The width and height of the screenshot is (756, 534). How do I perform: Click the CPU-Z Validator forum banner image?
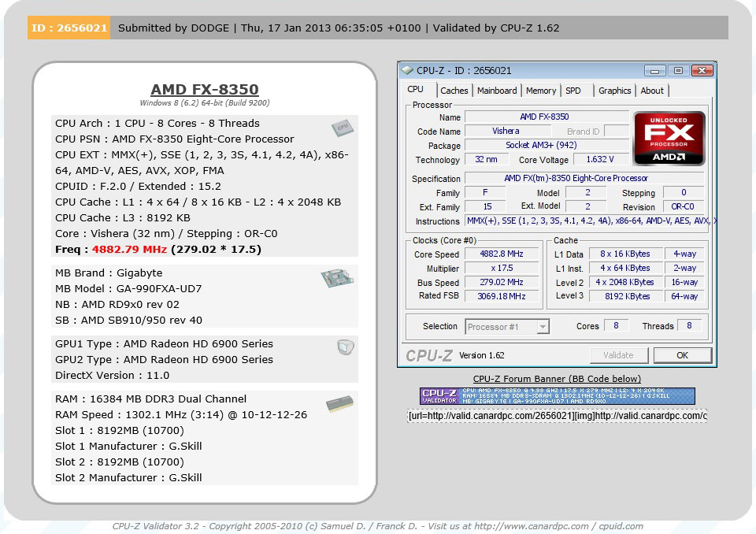pyautogui.click(x=557, y=396)
